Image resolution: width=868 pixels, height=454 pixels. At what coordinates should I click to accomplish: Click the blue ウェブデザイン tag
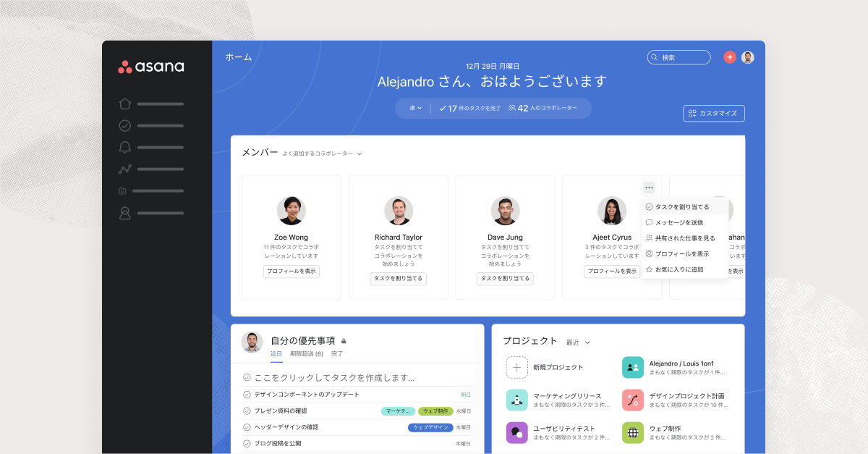pos(430,427)
